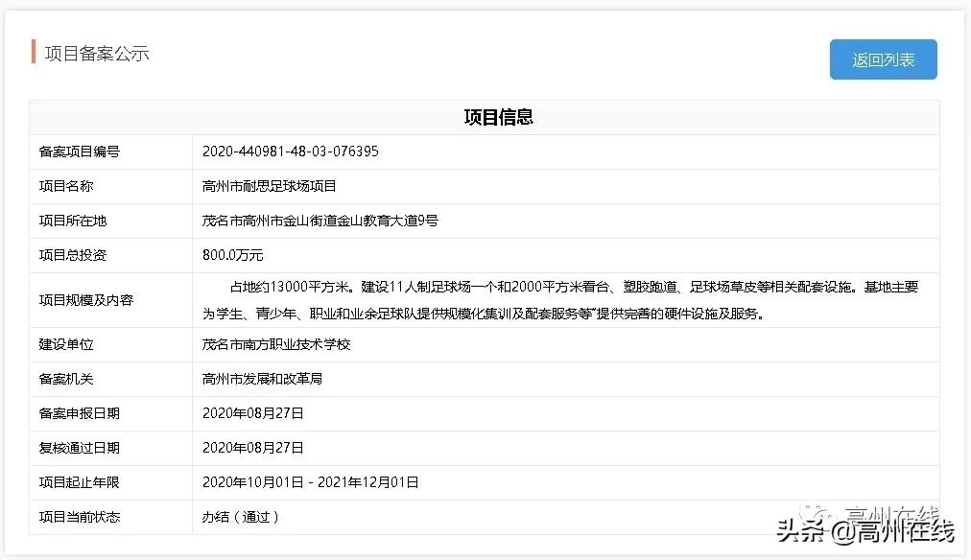Image resolution: width=971 pixels, height=560 pixels.
Task: Select the filing date 2020年08月27日
Action: [x=255, y=413]
